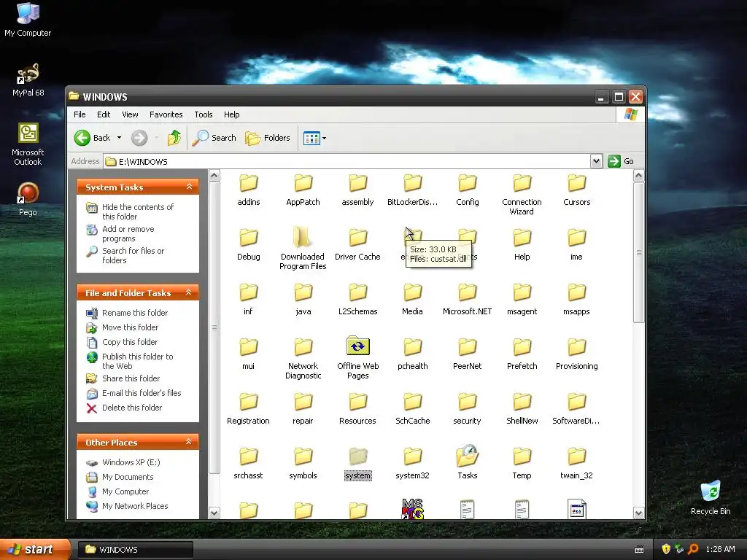Open the Tools menu
This screenshot has width=747, height=560.
point(204,114)
